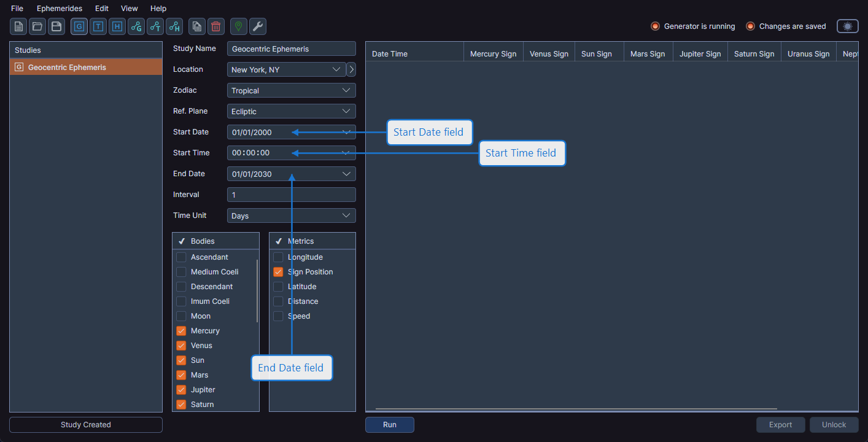This screenshot has height=442, width=868.
Task: Expand the Time Unit dropdown showing Days
Action: point(291,215)
